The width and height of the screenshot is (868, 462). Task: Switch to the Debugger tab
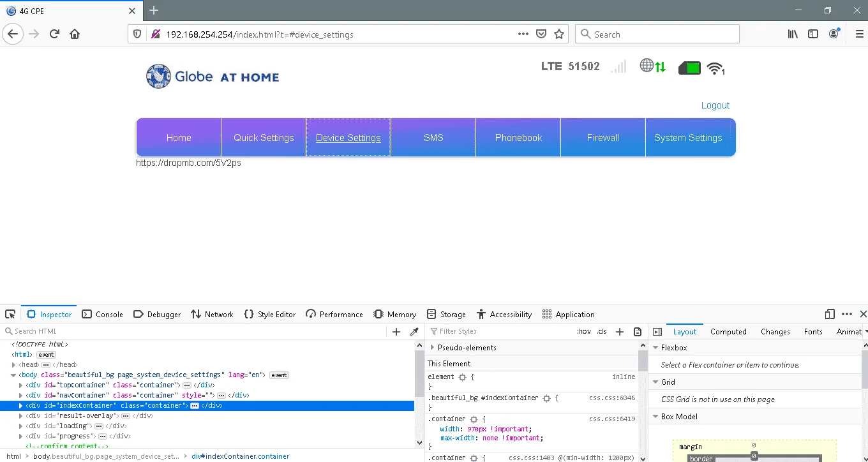[x=157, y=314]
